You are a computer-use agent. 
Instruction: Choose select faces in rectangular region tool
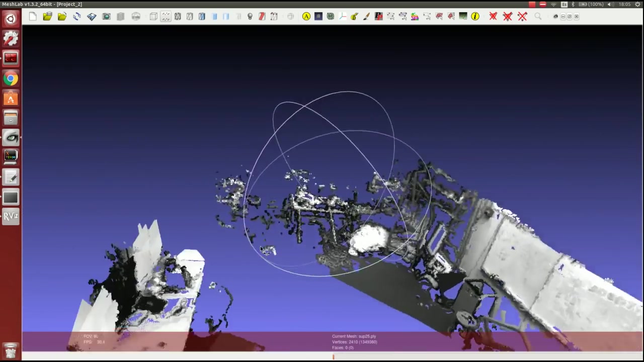point(403,17)
